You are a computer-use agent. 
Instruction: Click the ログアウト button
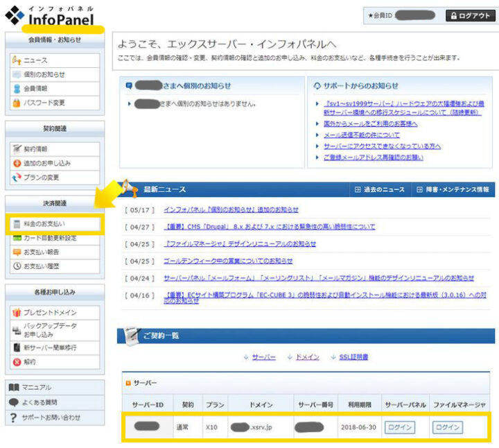(471, 15)
